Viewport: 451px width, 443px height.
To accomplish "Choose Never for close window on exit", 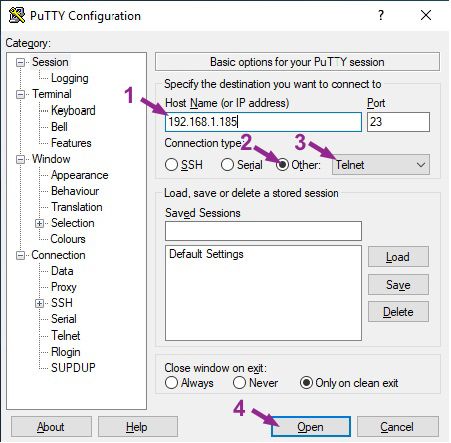I will click(x=239, y=383).
